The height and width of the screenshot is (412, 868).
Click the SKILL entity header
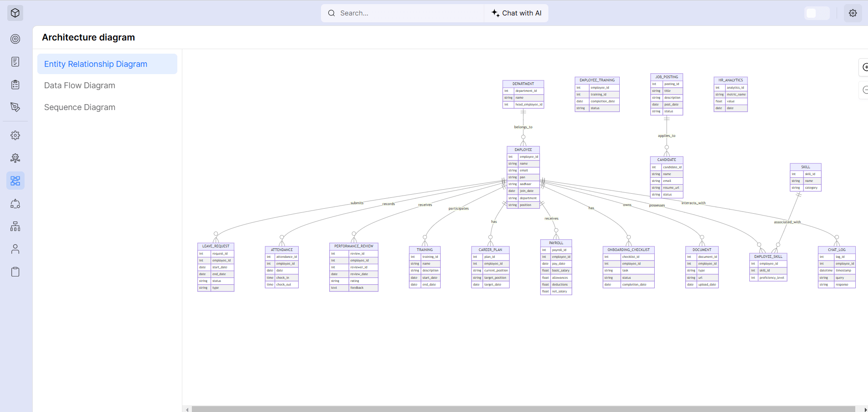pyautogui.click(x=806, y=167)
